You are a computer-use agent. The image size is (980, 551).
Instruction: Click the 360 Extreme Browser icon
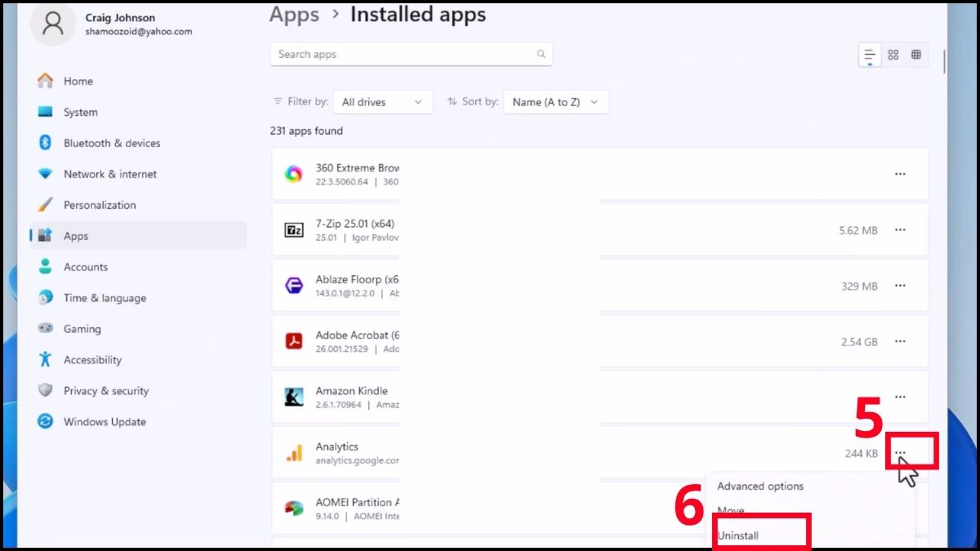[294, 174]
